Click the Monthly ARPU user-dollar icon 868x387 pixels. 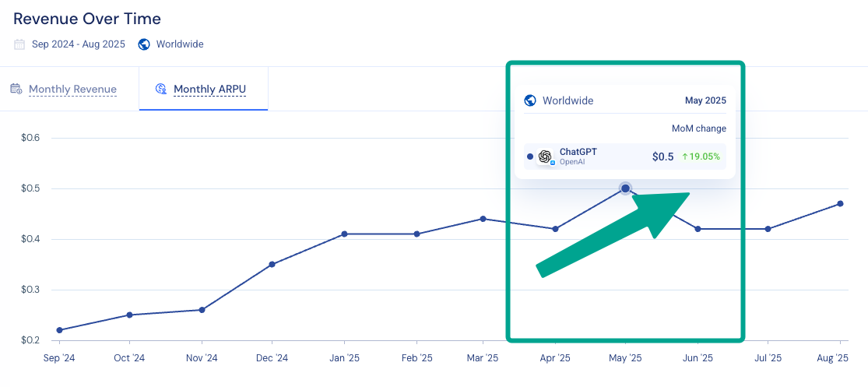click(x=161, y=89)
